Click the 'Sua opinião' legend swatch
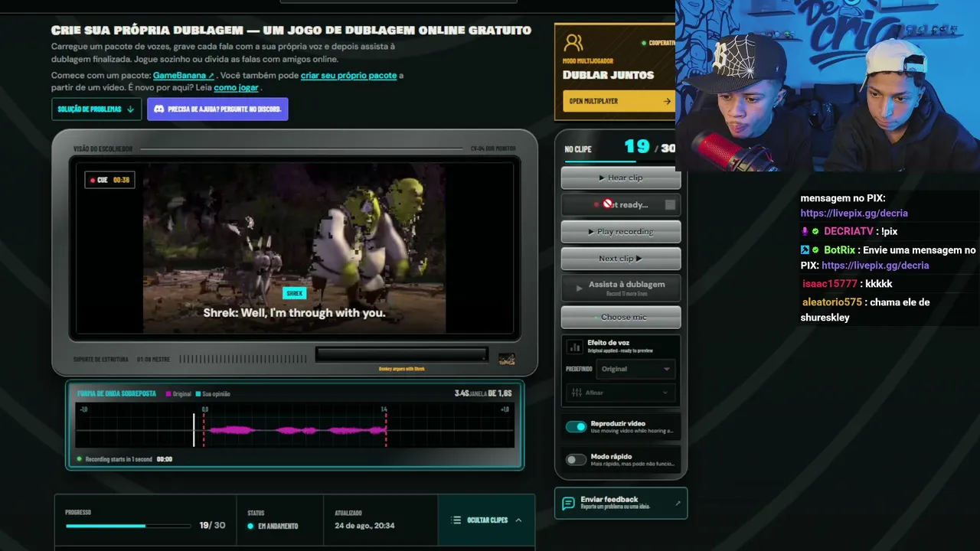 (x=198, y=394)
